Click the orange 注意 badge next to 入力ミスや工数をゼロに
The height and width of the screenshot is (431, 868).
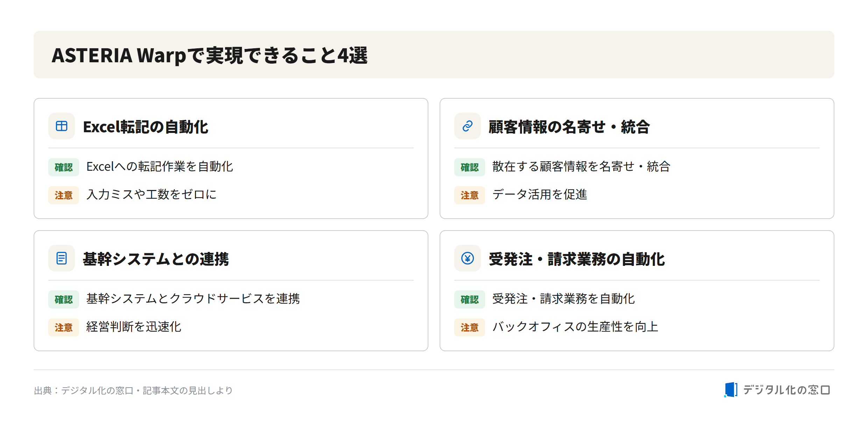coord(64,195)
